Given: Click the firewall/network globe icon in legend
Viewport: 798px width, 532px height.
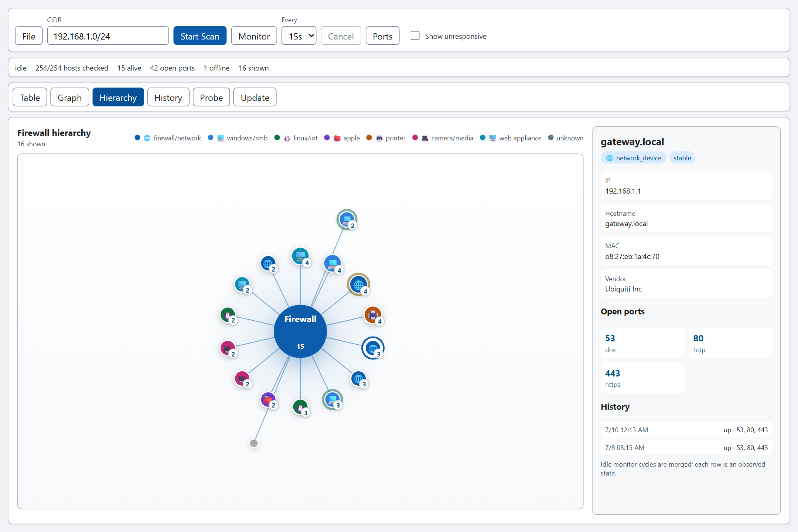Looking at the screenshot, I should coord(147,138).
